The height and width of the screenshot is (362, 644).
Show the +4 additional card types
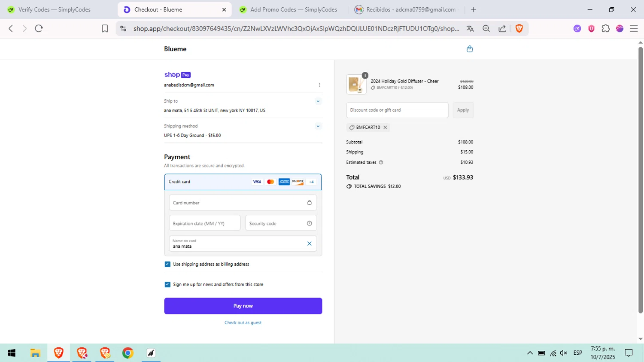pos(311,182)
